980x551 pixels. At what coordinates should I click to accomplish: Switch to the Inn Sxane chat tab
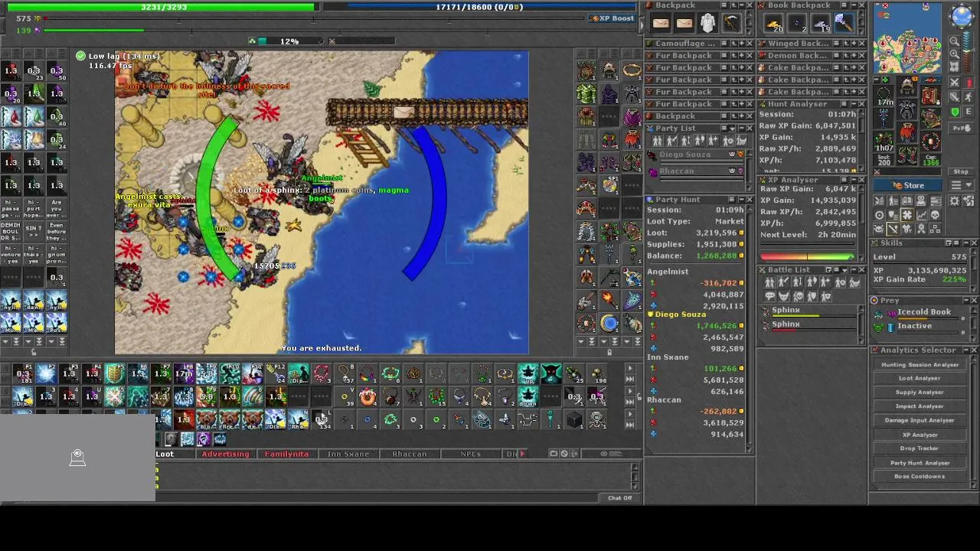348,454
